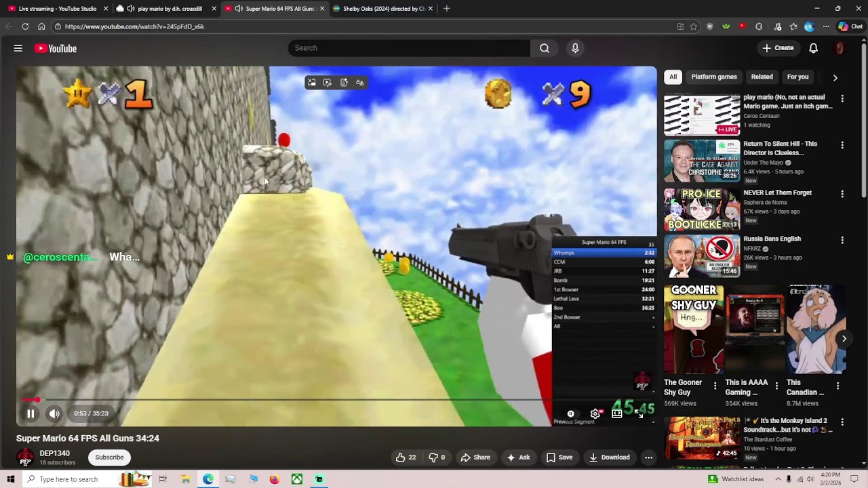Select the Platform games chip
Viewport: 868px width, 488px height.
pos(714,77)
